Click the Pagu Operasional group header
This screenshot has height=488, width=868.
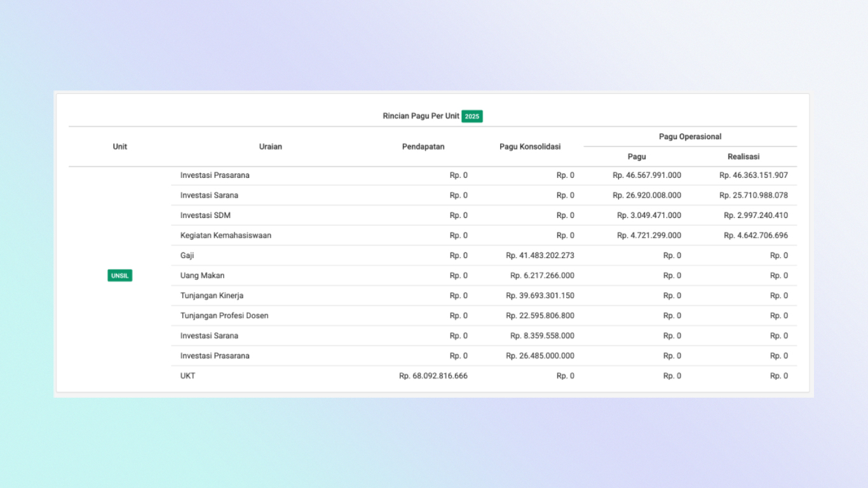[690, 137]
